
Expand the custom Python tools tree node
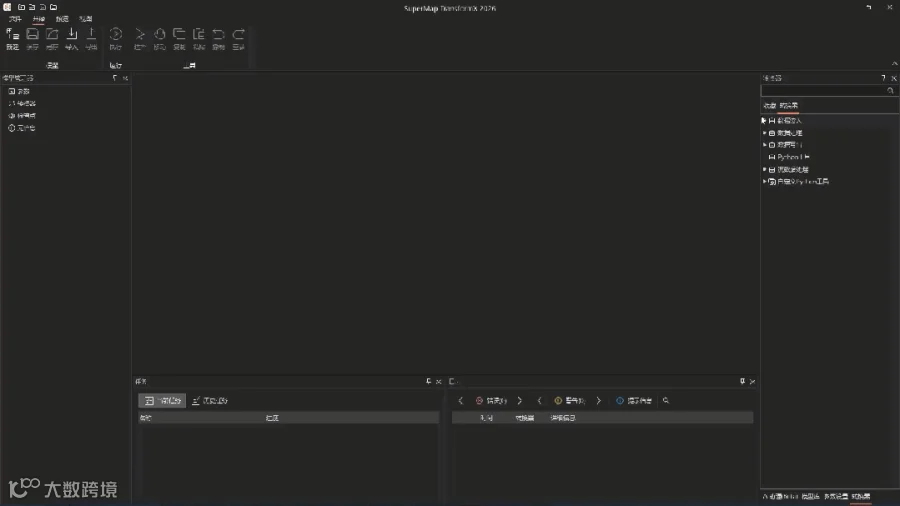tap(764, 181)
